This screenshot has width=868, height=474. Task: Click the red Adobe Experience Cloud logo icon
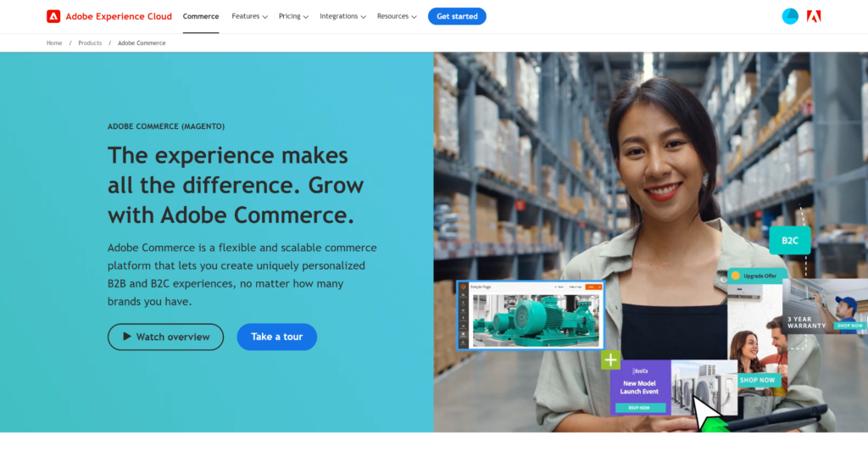click(53, 17)
